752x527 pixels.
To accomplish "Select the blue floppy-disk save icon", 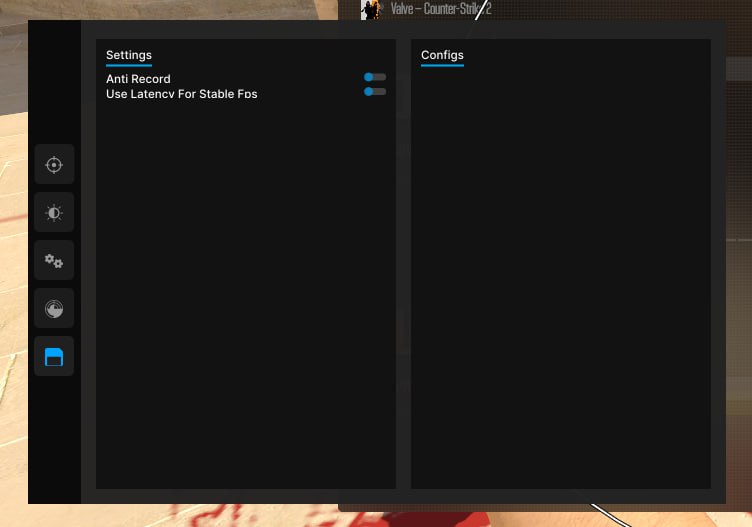I will pyautogui.click(x=54, y=357).
